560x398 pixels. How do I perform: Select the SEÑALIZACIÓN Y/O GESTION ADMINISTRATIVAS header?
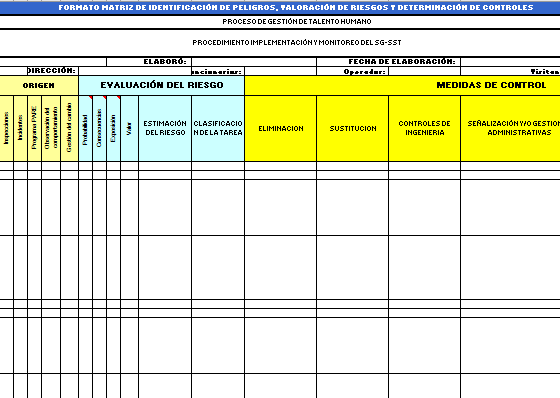(x=510, y=128)
